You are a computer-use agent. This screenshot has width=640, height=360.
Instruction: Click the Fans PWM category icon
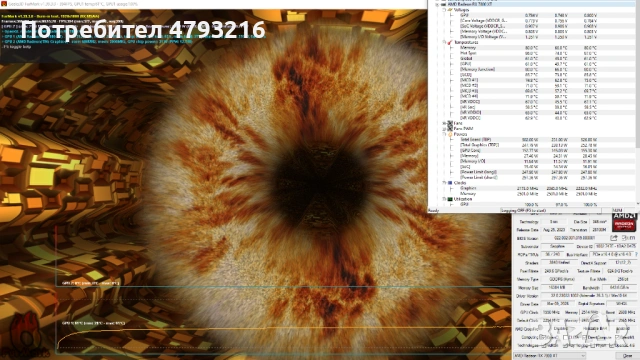[x=450, y=128]
